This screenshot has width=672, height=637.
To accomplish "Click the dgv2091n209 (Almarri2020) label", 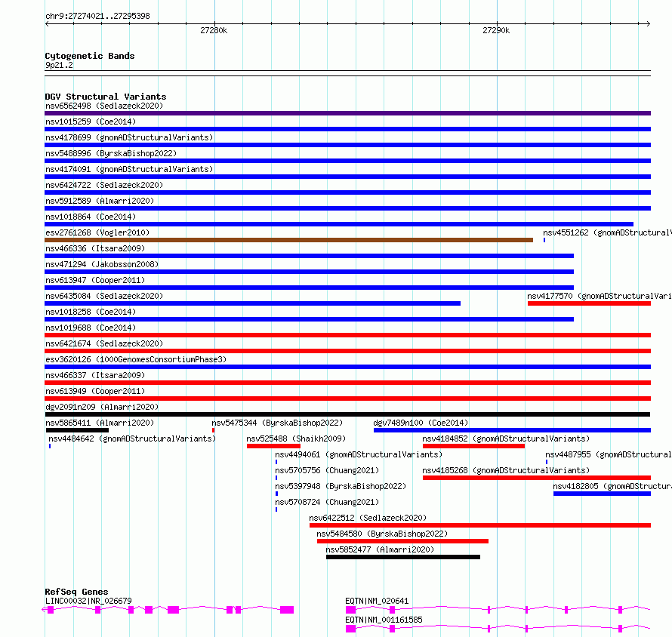I will pos(102,407).
